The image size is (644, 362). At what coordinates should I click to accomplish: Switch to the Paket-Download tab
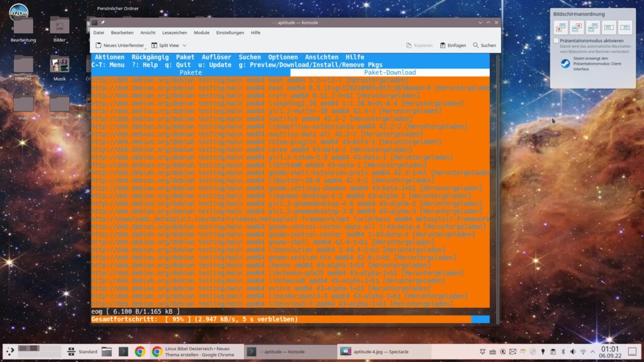click(390, 73)
